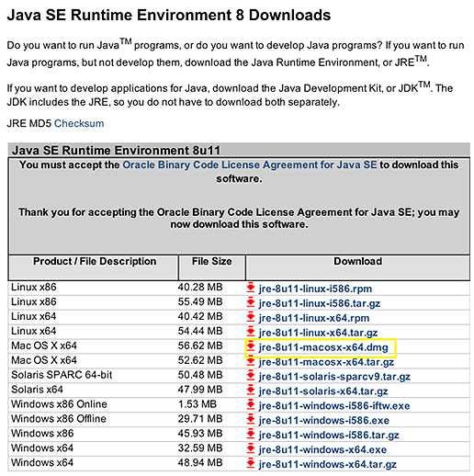Download jre-8u11-solaris-x64.tar.gz file link

coord(323,391)
